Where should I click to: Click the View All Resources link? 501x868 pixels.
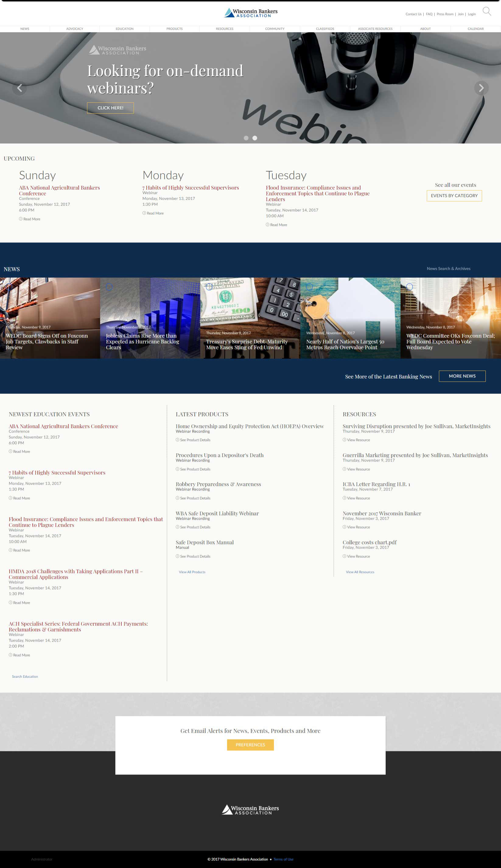click(x=360, y=572)
